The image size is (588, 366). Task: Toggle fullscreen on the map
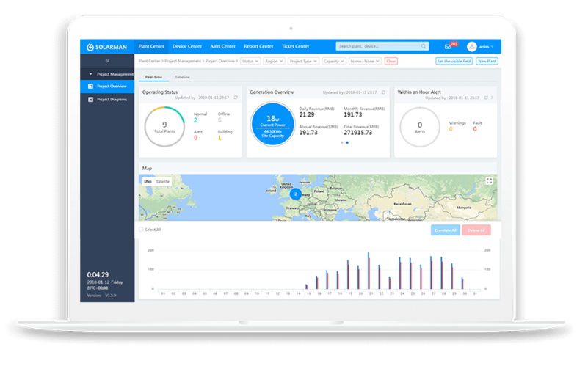click(490, 180)
